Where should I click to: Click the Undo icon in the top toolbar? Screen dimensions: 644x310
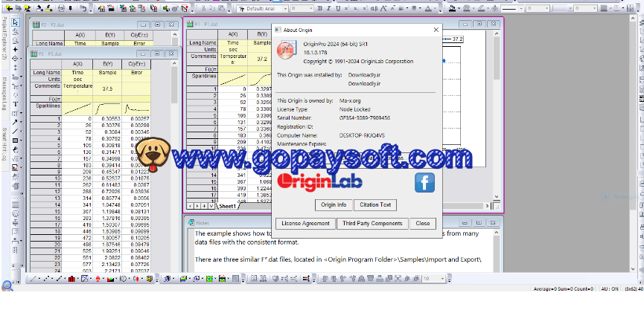point(83,8)
